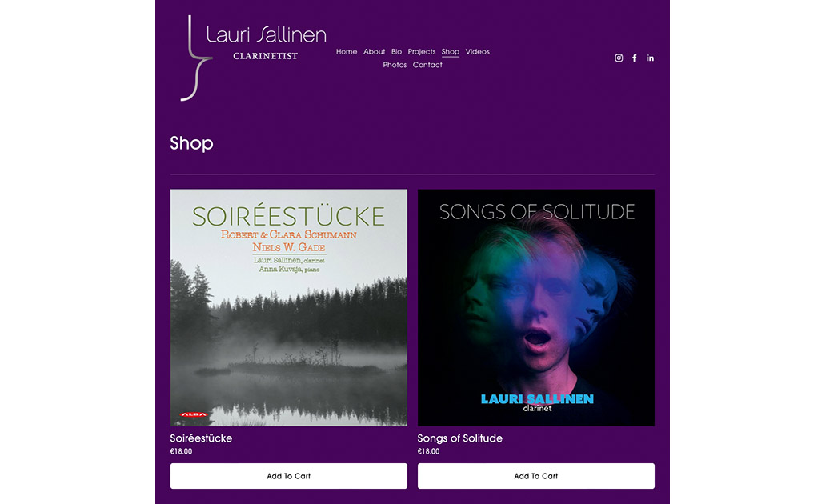Click the Shop page heading
This screenshot has height=504, width=826.
[192, 143]
